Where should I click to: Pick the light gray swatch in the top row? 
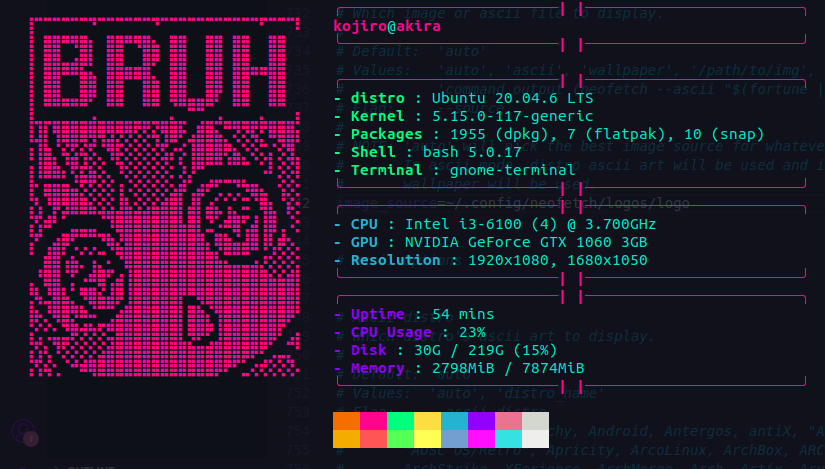pos(536,421)
